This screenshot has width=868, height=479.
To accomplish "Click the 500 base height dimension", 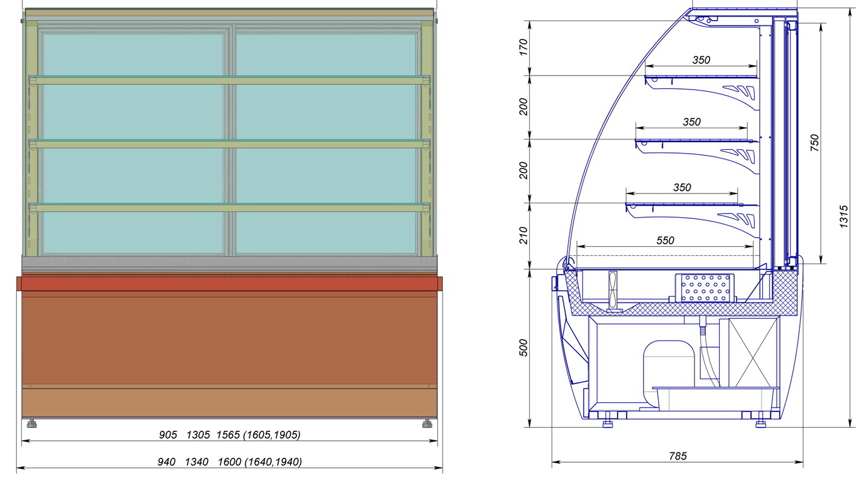I will coord(524,347).
